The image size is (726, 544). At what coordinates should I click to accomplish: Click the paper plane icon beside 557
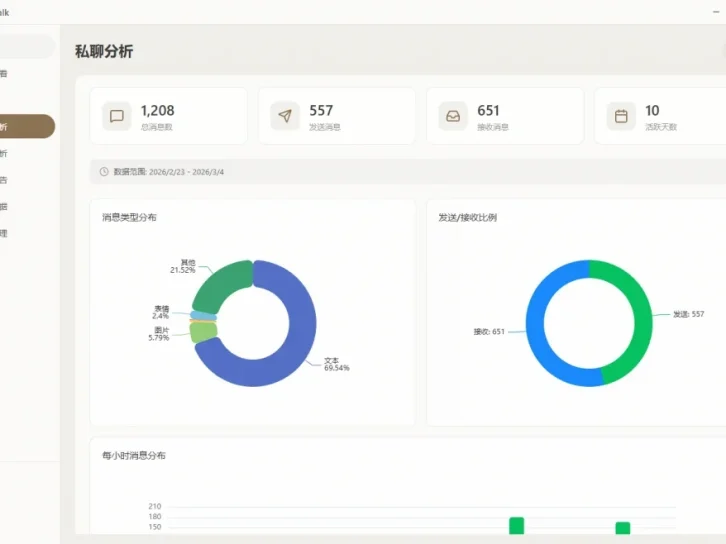pos(285,116)
